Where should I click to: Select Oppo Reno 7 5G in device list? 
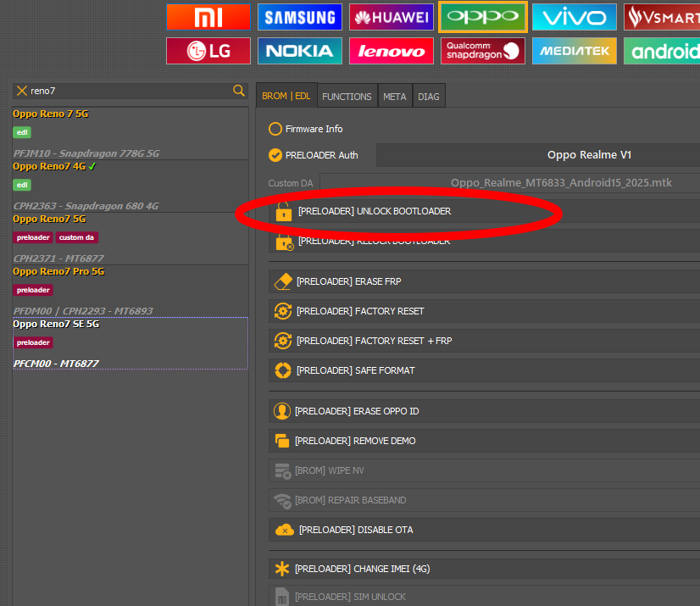131,134
